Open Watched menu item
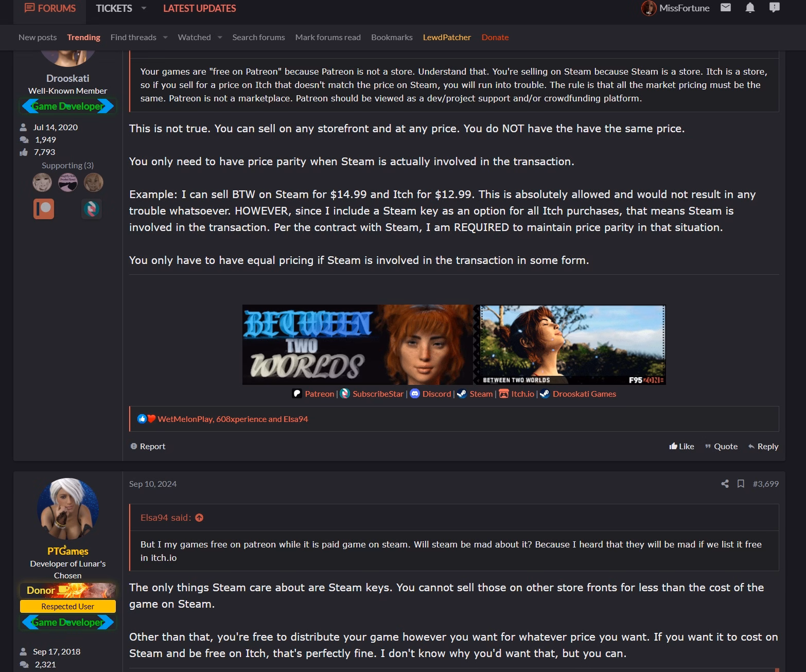The image size is (806, 672). click(x=194, y=37)
